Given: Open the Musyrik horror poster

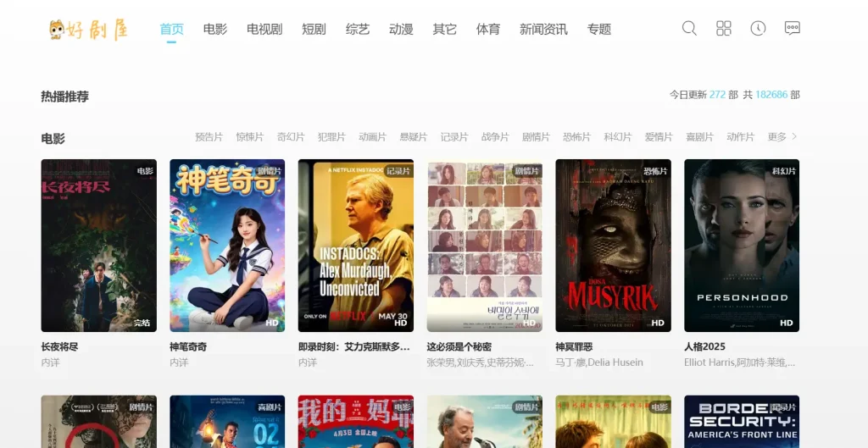Looking at the screenshot, I should (x=614, y=246).
